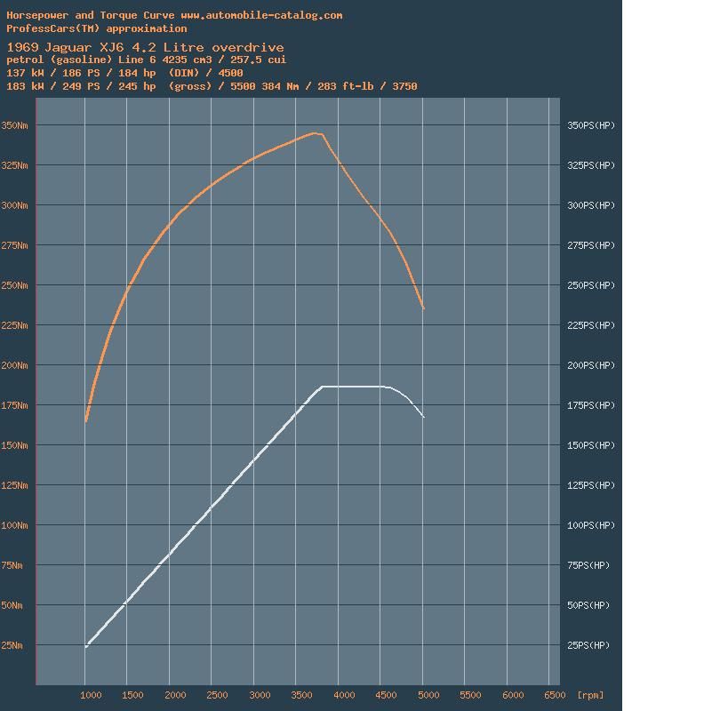This screenshot has width=728, height=711.
Task: Click the '300Nm' torque axis label
Action: click(x=14, y=205)
